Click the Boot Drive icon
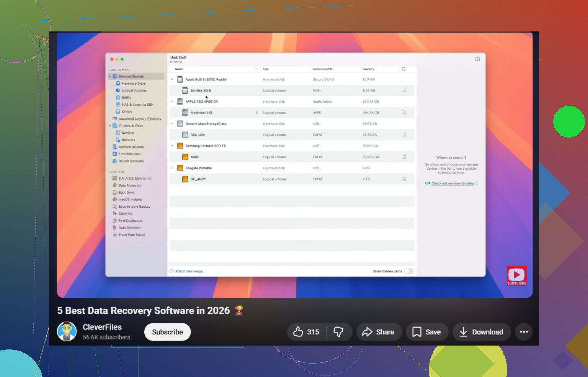This screenshot has height=377, width=588. (114, 192)
